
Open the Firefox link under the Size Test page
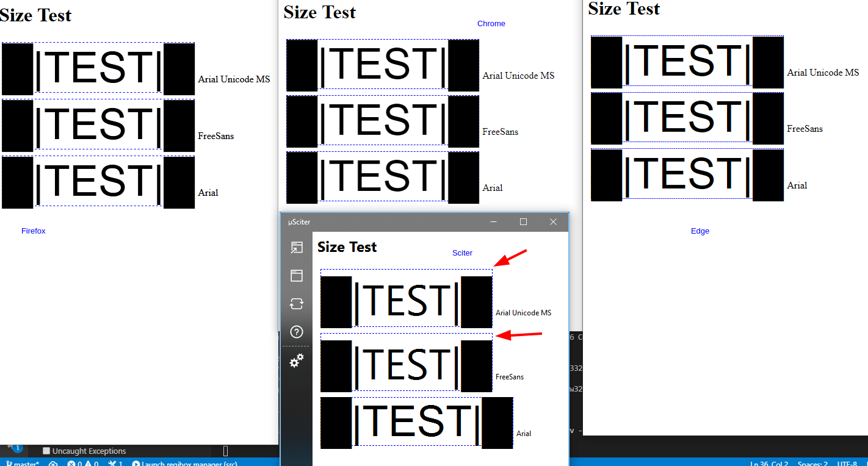(33, 231)
